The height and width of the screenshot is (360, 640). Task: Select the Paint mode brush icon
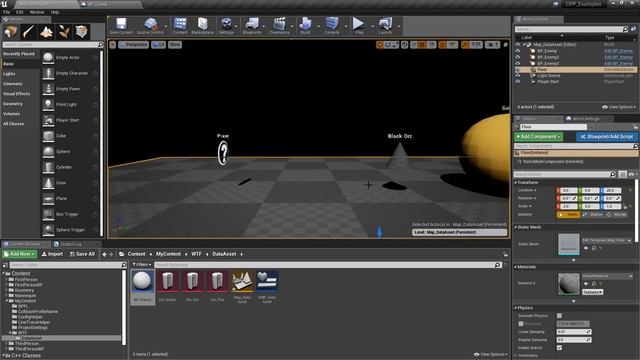point(29,31)
